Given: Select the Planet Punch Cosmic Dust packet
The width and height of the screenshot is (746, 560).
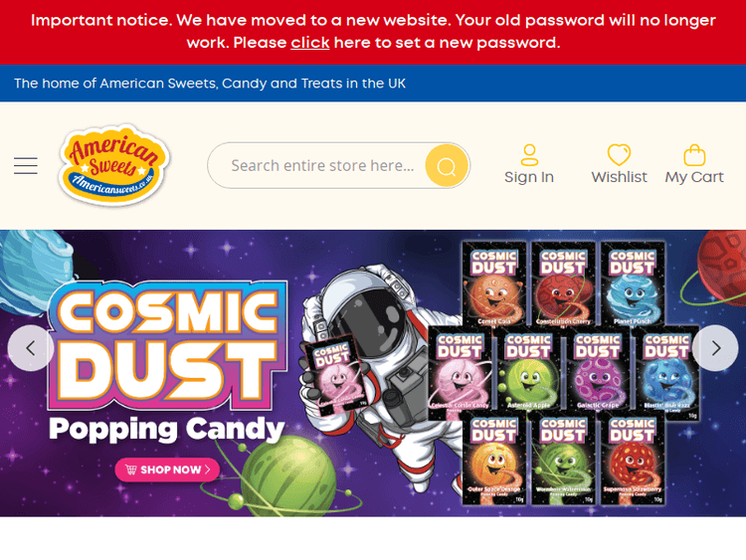Looking at the screenshot, I should (633, 284).
